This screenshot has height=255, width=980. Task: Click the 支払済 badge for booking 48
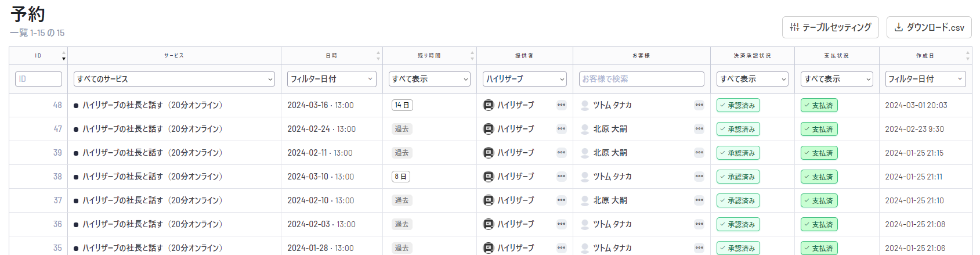[819, 106]
